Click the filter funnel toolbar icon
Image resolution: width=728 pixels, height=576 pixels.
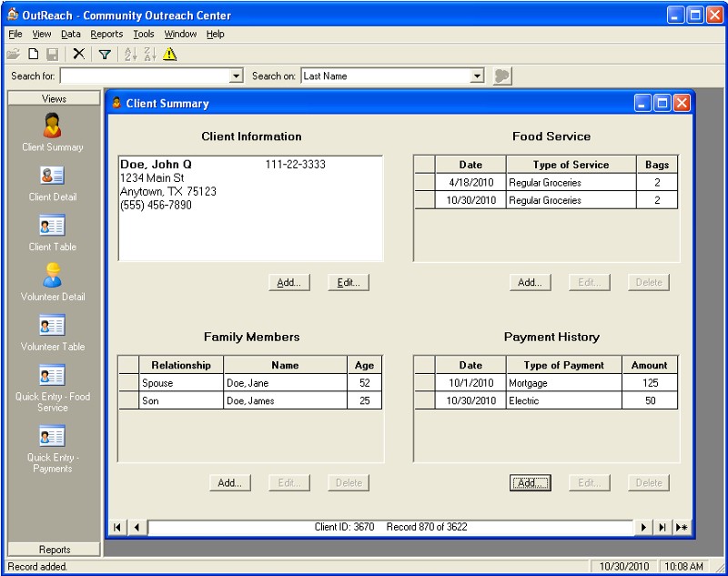pyautogui.click(x=105, y=55)
